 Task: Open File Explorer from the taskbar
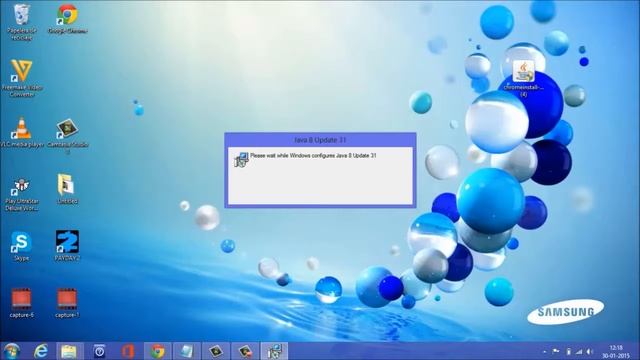pyautogui.click(x=69, y=351)
